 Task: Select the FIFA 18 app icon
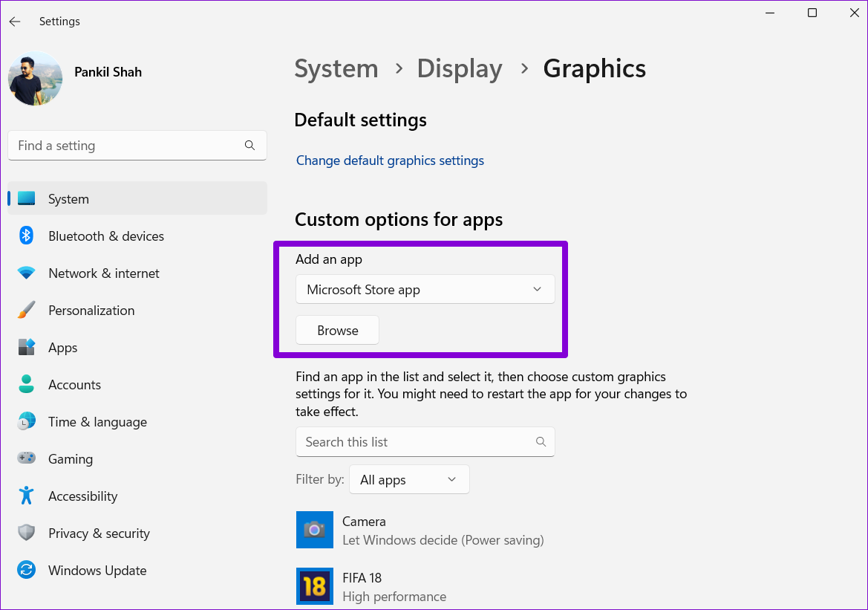click(x=315, y=586)
